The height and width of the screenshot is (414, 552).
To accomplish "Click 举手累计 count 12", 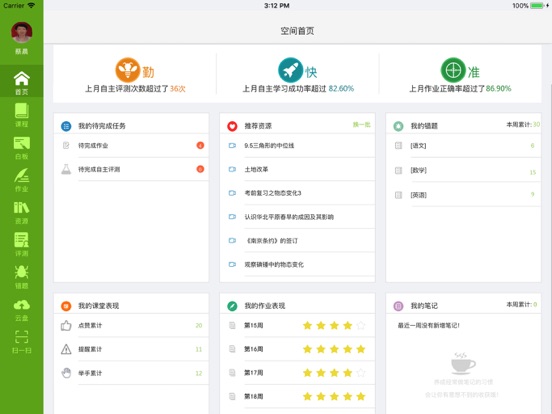I will pyautogui.click(x=199, y=373).
